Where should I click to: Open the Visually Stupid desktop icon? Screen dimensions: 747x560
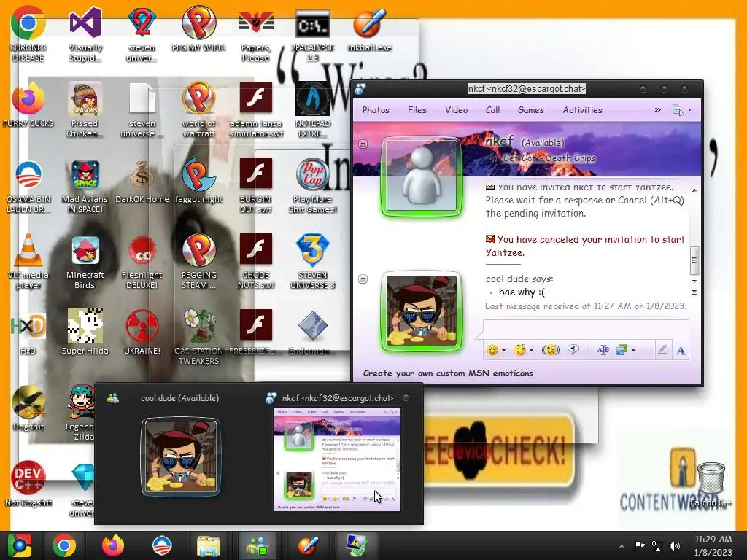click(85, 34)
